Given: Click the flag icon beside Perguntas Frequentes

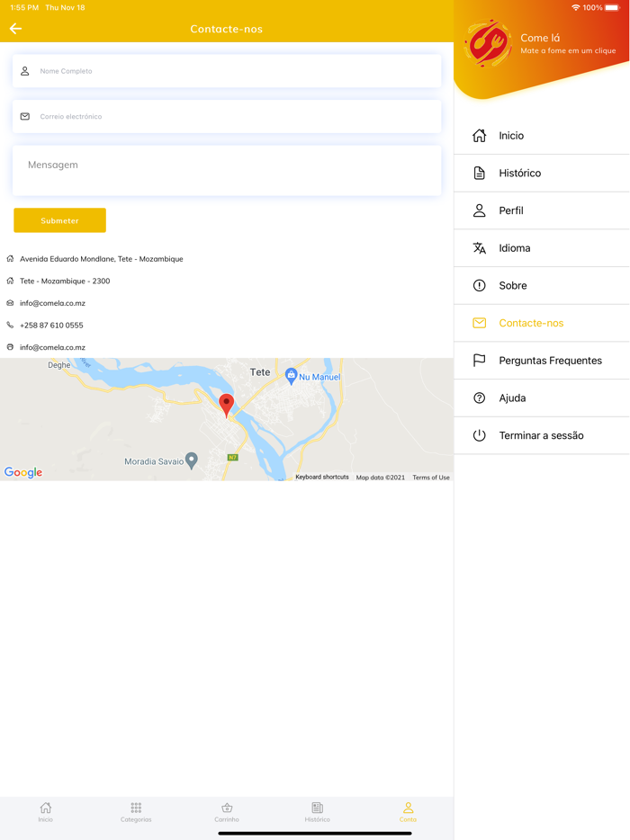Looking at the screenshot, I should (x=480, y=361).
